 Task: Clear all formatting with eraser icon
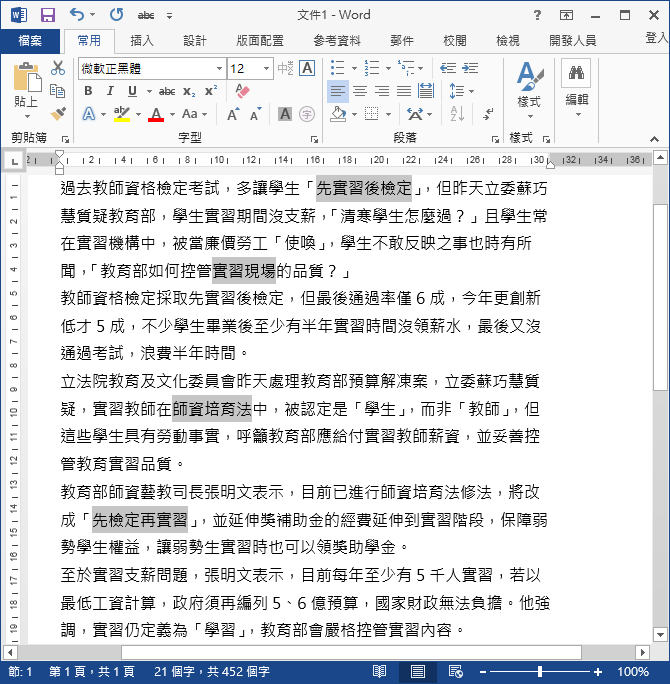click(242, 91)
